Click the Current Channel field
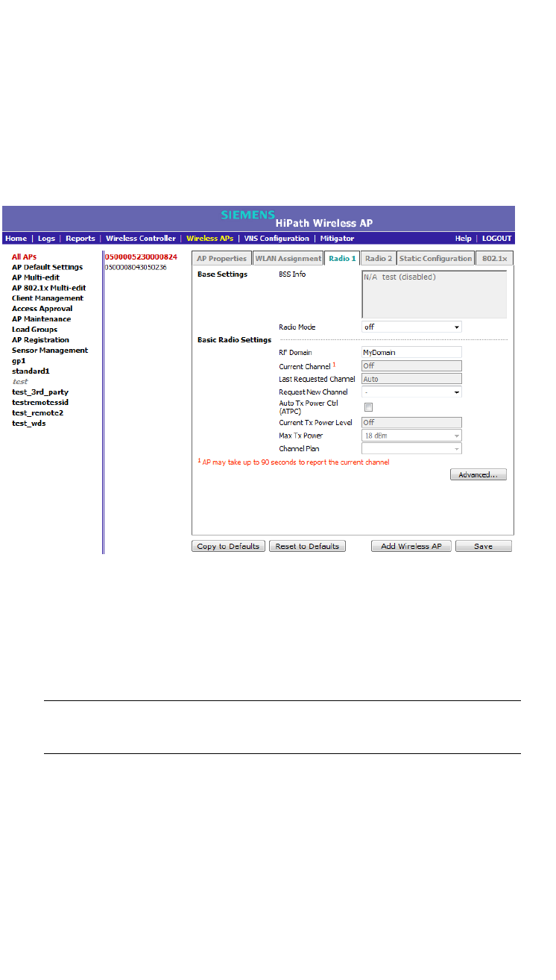Viewport: 556px width, 980px height. (x=411, y=366)
